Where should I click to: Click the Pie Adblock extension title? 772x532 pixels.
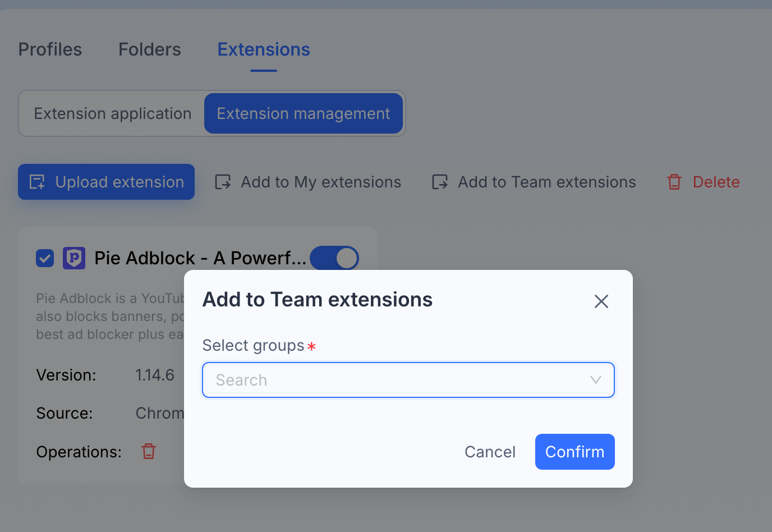pyautogui.click(x=200, y=258)
